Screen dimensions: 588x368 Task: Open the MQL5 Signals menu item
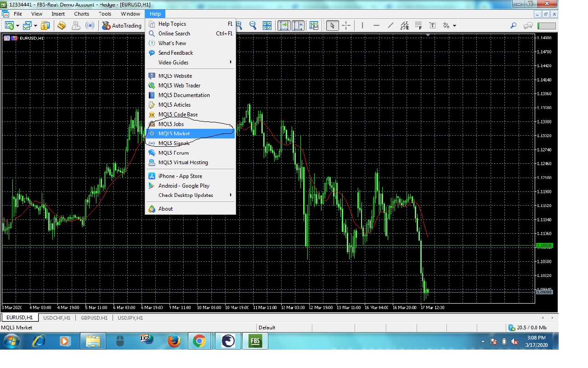tap(190, 144)
